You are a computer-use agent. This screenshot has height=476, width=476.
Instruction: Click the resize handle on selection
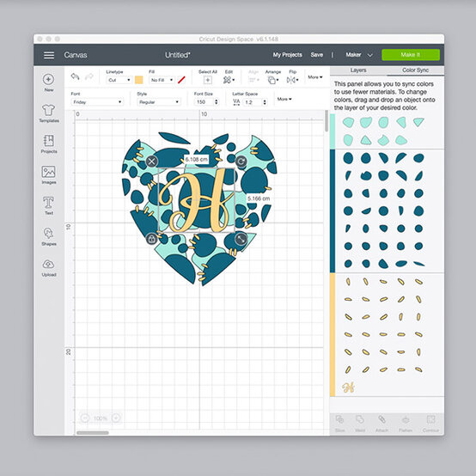point(241,239)
